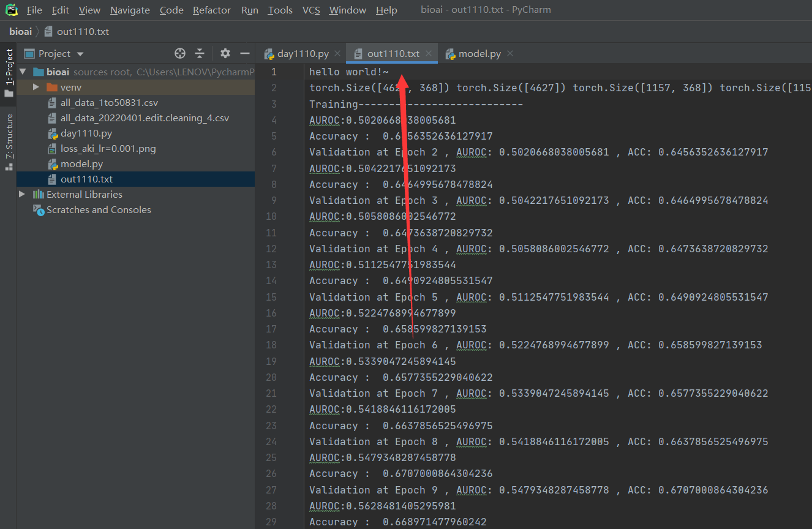Click line number 1 in the gutter
Image resolution: width=812 pixels, height=529 pixels.
[273, 72]
